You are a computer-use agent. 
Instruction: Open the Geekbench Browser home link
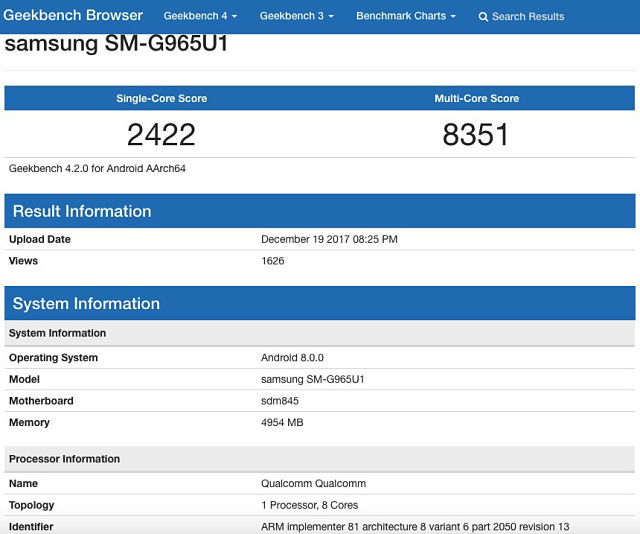(73, 16)
